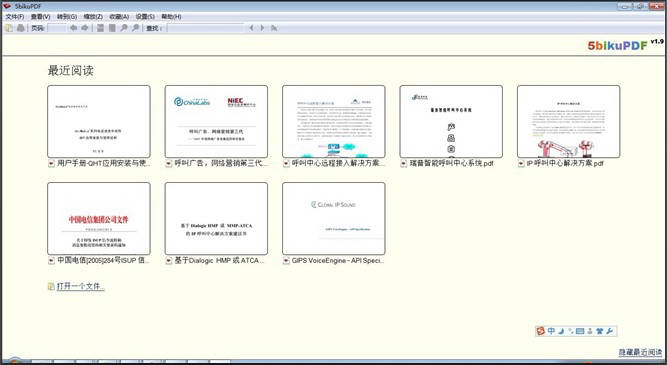Click the 打开一个文件 link
Viewport: 667px width, 365px height.
[x=80, y=286]
